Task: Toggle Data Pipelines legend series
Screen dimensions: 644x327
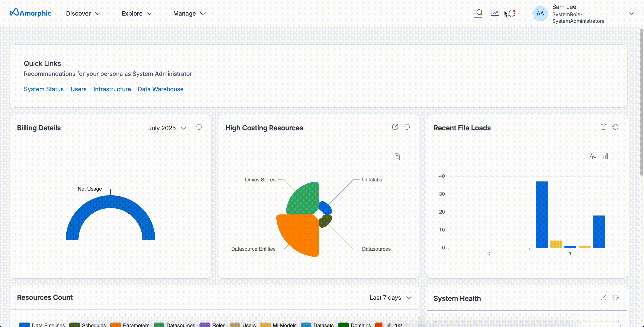Action: [x=42, y=325]
